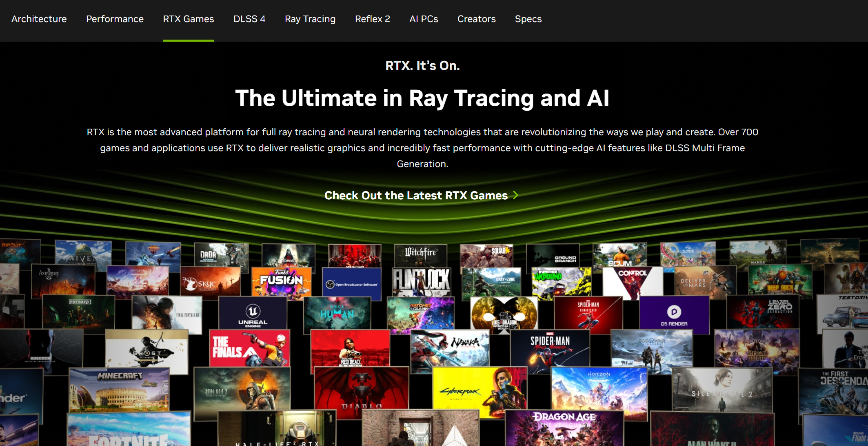Image resolution: width=868 pixels, height=446 pixels.
Task: Open the Creators tab
Action: [x=476, y=19]
